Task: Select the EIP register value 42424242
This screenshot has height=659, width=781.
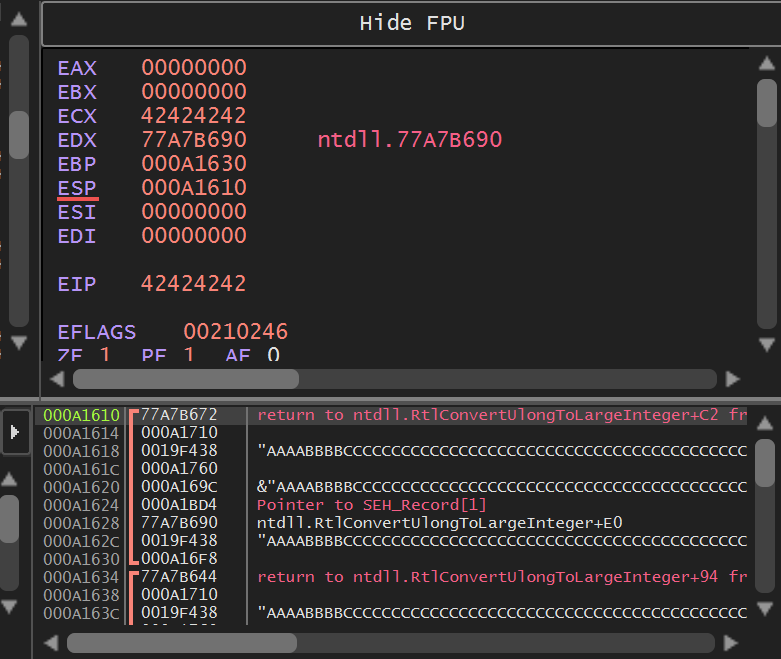Action: click(193, 284)
